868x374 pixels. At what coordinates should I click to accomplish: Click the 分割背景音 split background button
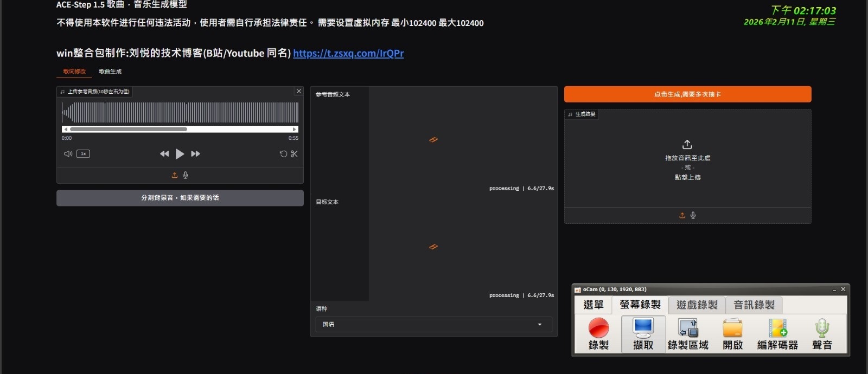180,198
